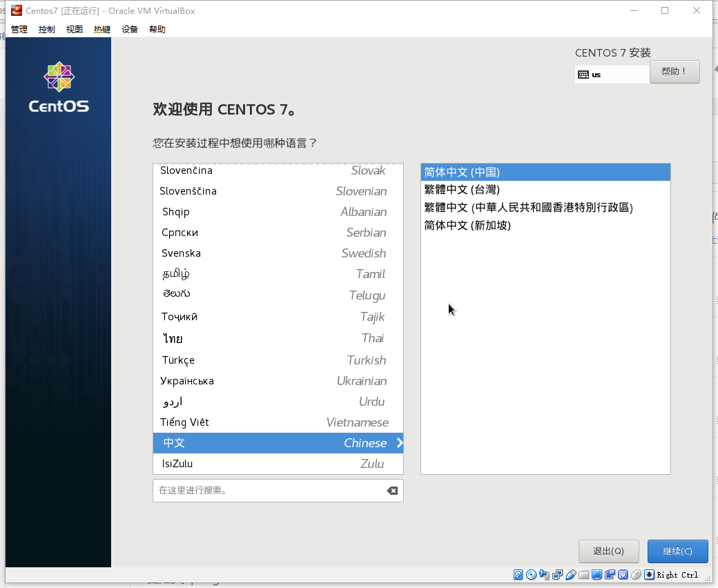Viewport: 718px width, 588px height.
Task: Select the Thai language row
Action: click(278, 338)
